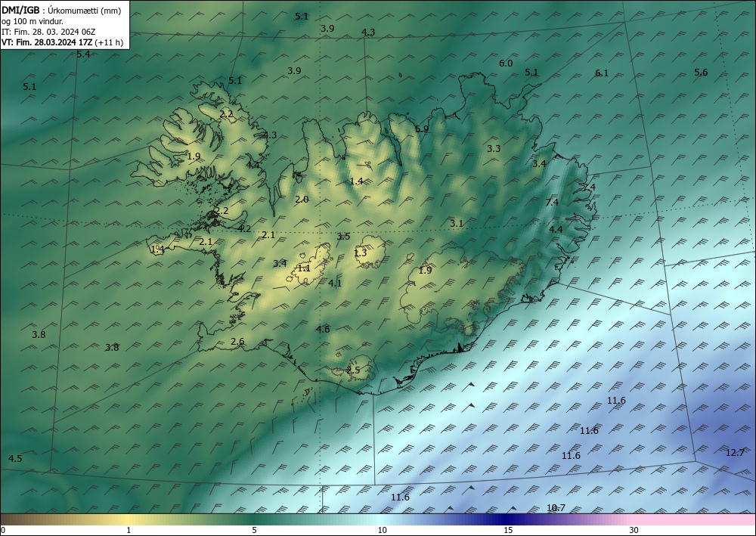Select the 3.5 value in central Iceland
Screen dimensions: 756x536
tap(343, 236)
